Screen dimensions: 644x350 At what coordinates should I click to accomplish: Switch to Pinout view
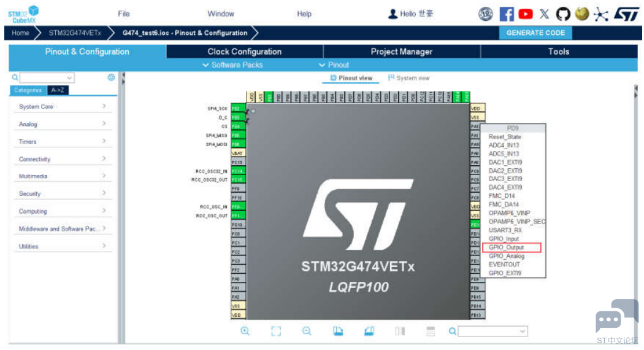[x=351, y=78]
